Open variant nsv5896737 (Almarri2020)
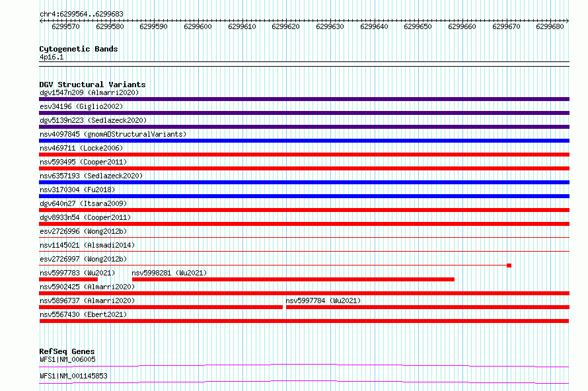The image size is (588, 391). [x=87, y=301]
